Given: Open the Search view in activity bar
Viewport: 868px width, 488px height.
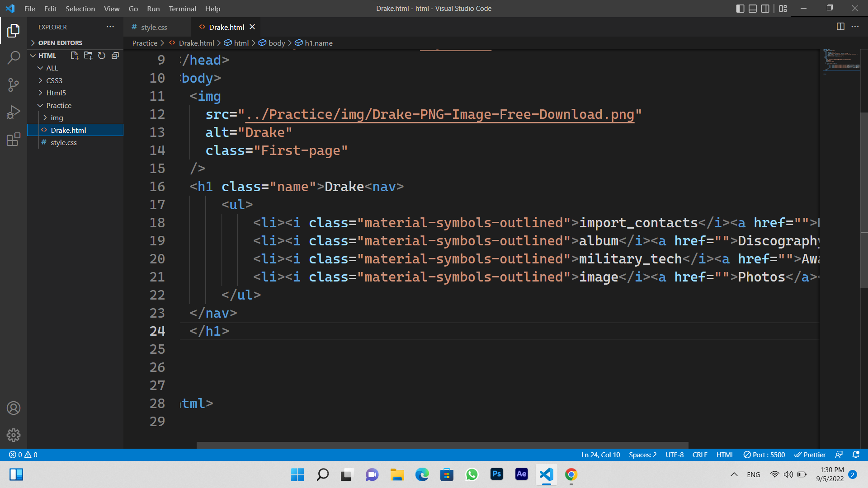Looking at the screenshot, I should 14,57.
